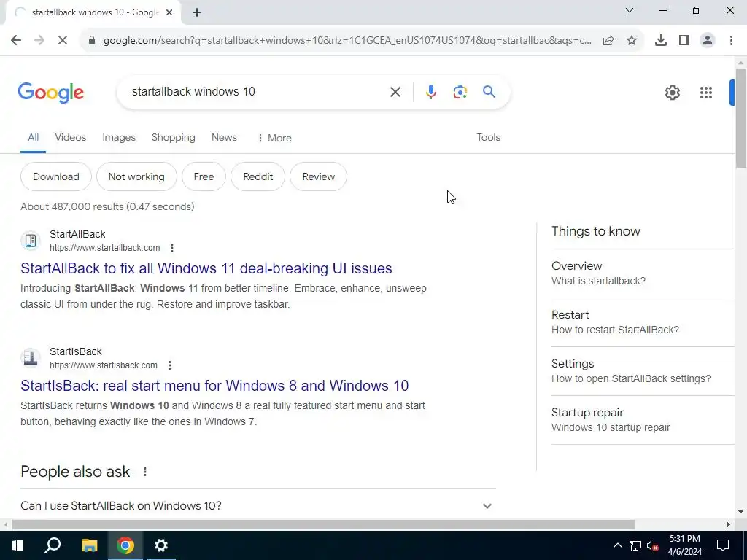The width and height of the screenshot is (747, 560).
Task: Open Chrome downloads icon
Action: (x=661, y=41)
